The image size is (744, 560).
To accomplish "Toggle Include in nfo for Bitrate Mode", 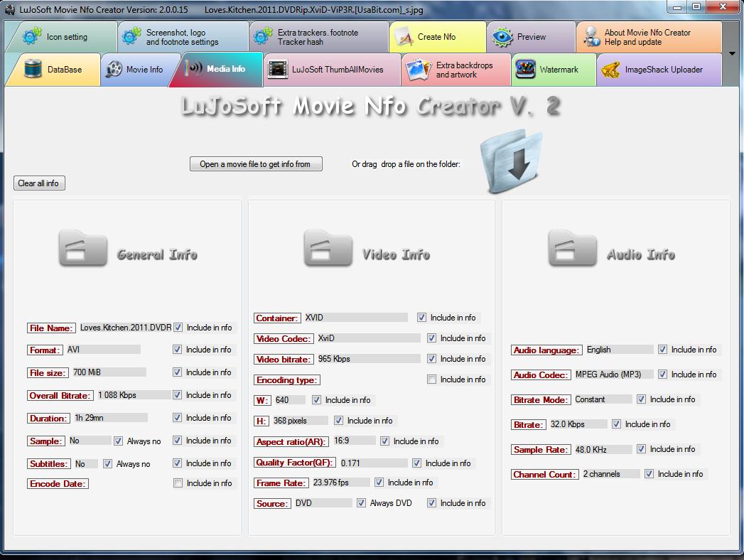I will (641, 399).
